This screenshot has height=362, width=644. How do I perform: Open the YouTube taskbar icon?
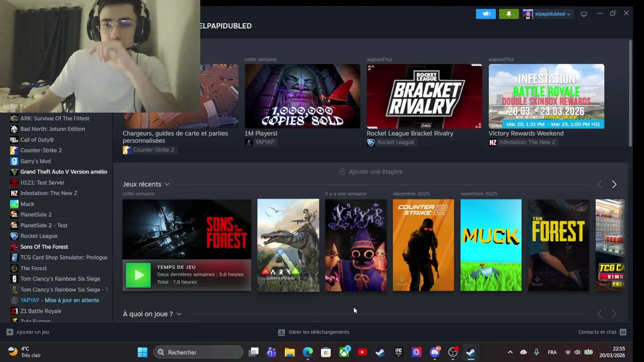362,352
